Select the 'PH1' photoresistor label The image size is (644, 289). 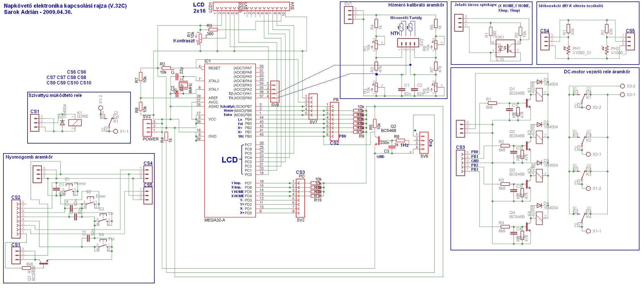(x=576, y=49)
